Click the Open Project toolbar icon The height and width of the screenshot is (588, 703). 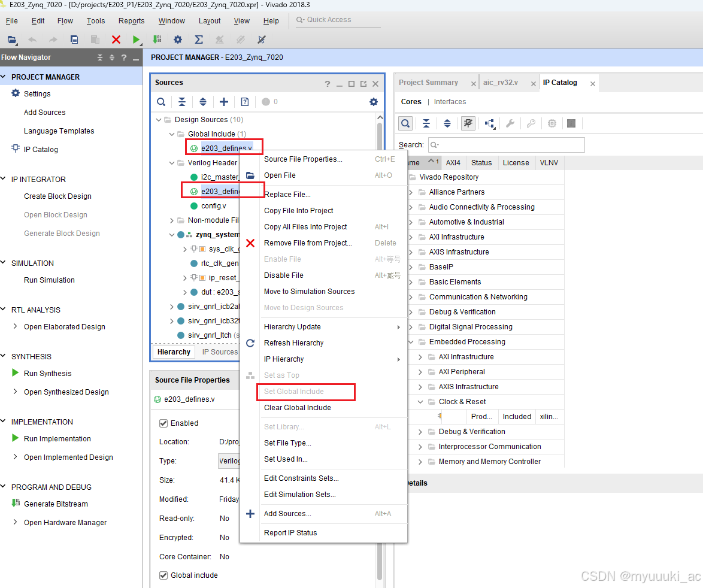pos(11,40)
